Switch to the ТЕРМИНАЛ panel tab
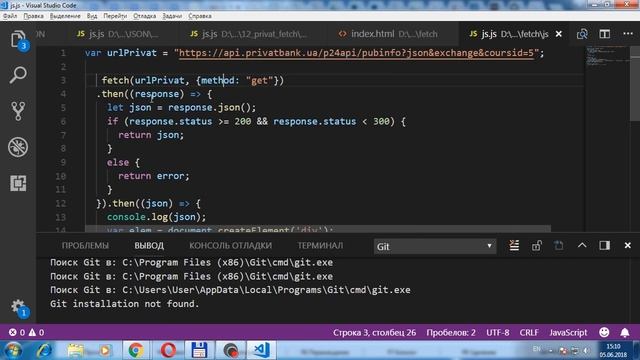 coord(320,245)
